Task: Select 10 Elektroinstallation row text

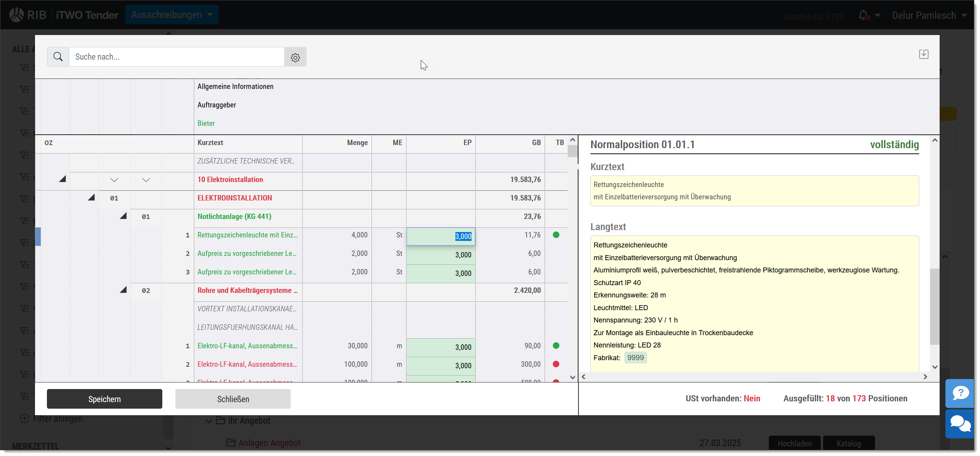Action: (230, 179)
